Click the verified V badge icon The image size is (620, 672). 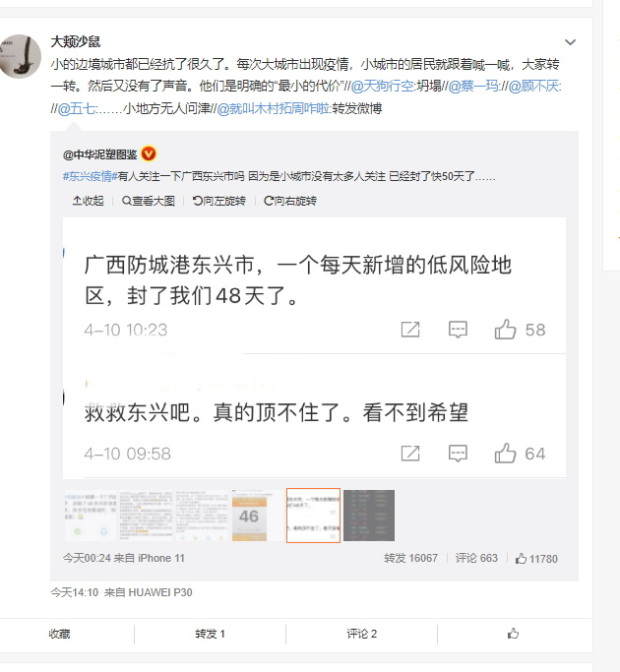click(x=149, y=153)
